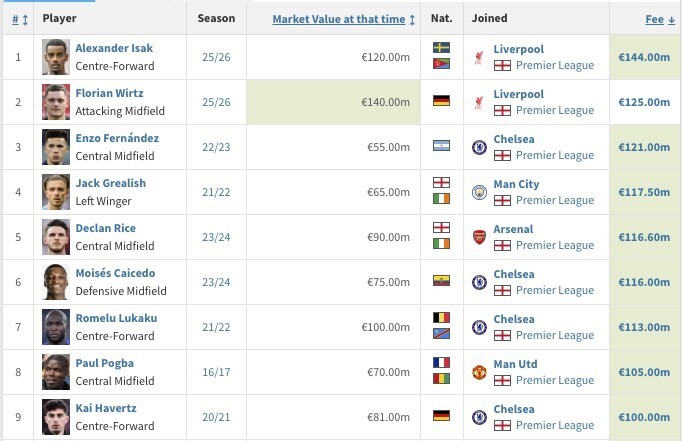Sort table by the # column header
Image resolution: width=682 pixels, height=441 pixels.
(x=16, y=18)
